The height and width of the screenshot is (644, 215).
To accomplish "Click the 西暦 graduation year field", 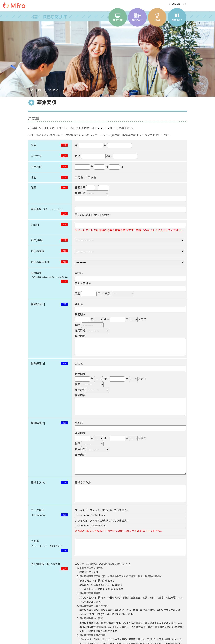I will point(89,294).
